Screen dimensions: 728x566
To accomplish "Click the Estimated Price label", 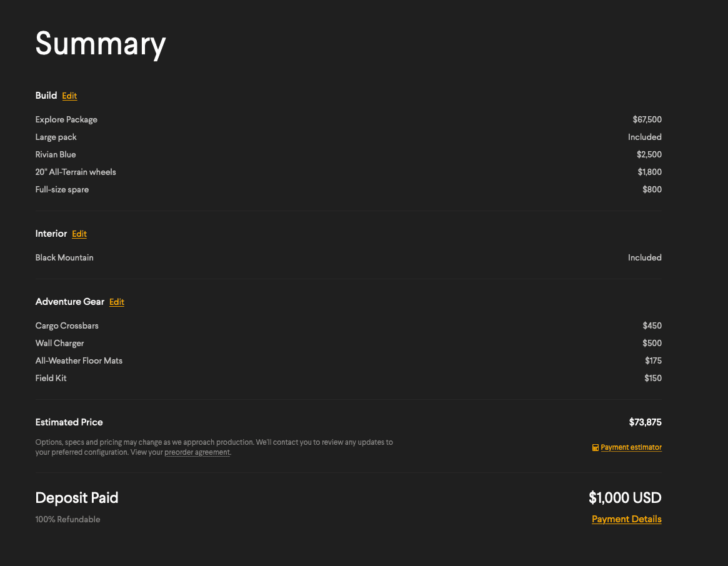I will click(x=69, y=422).
